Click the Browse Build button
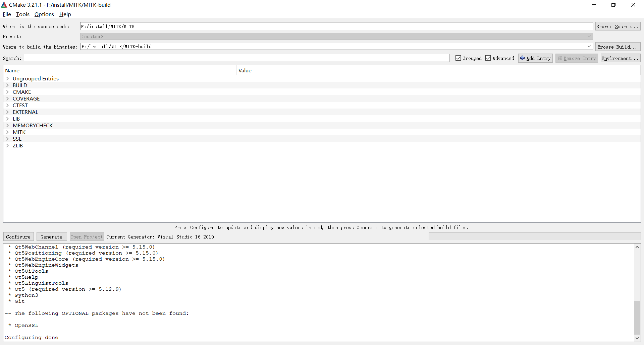The image size is (644, 345). point(618,47)
